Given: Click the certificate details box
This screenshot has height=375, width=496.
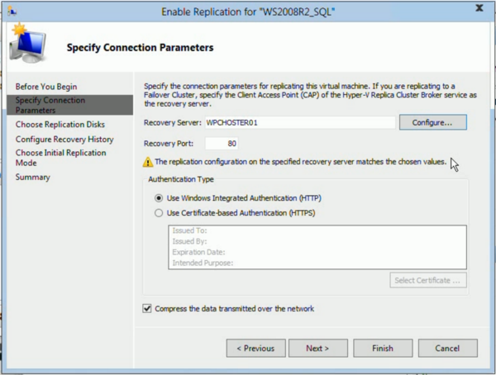Looking at the screenshot, I should click(x=317, y=247).
